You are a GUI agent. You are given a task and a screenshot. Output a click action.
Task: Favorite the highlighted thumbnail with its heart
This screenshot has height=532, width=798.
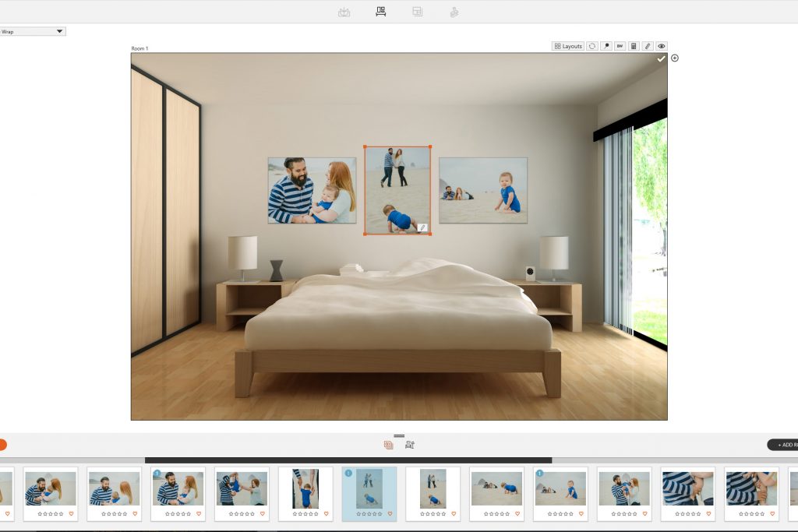pyautogui.click(x=390, y=513)
